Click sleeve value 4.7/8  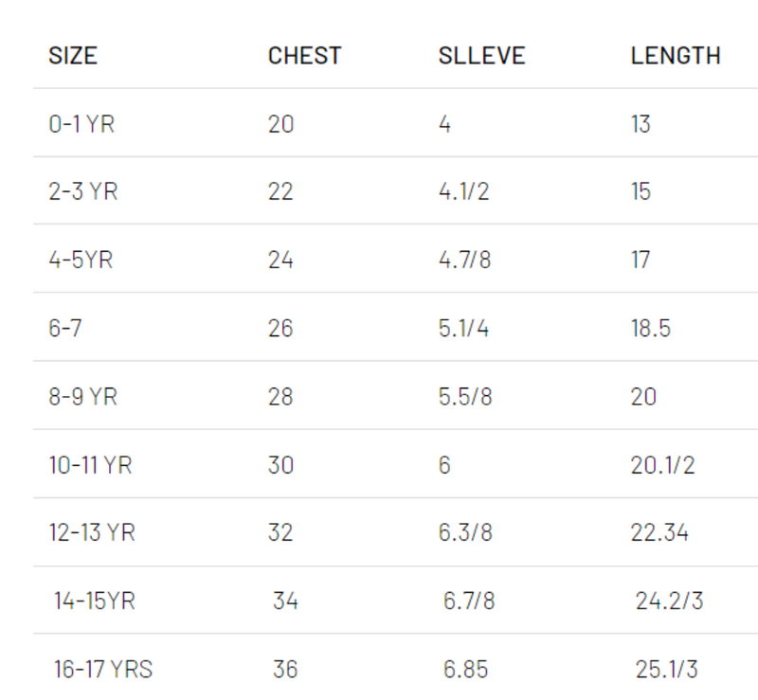pyautogui.click(x=464, y=260)
